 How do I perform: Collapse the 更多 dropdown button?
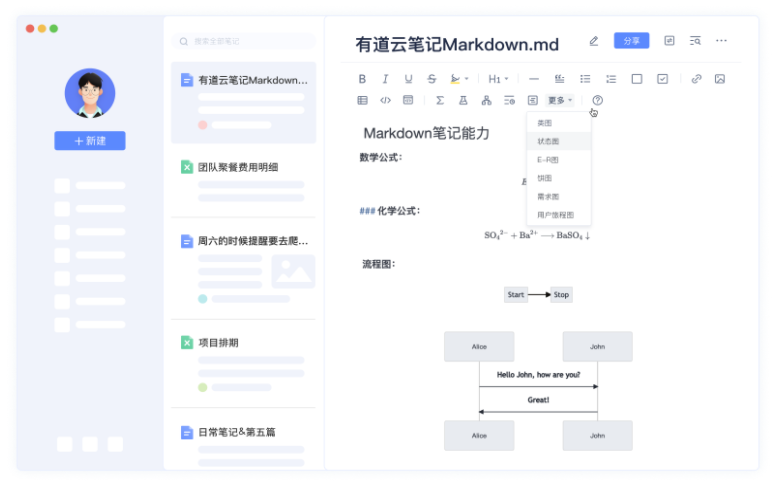coord(560,101)
